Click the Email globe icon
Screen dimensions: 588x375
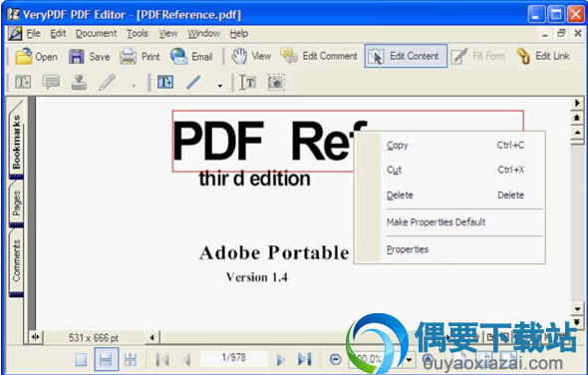178,56
